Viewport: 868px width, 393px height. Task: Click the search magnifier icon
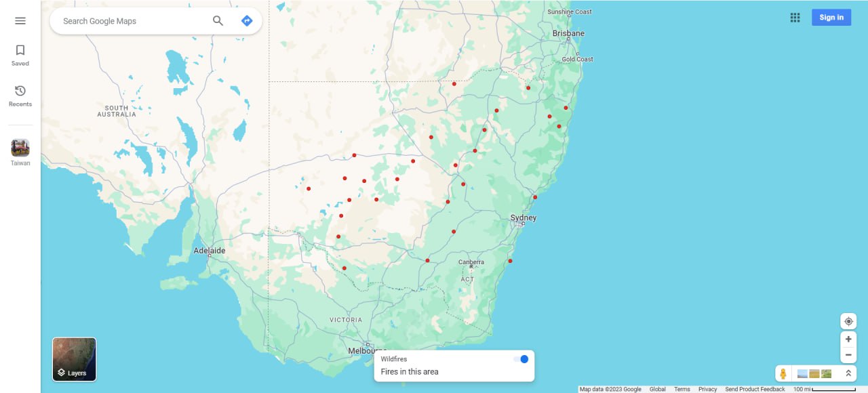(x=218, y=21)
